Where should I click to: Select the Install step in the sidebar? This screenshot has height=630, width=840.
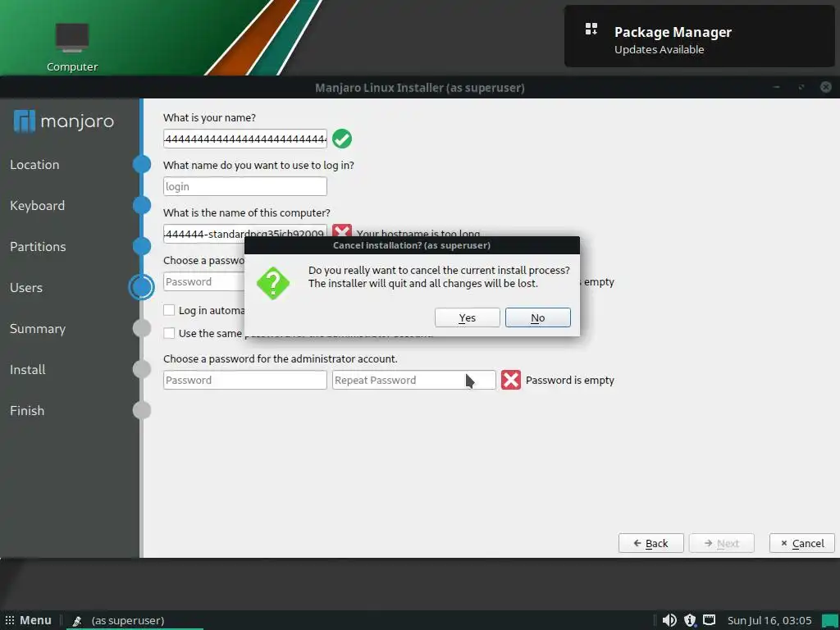click(28, 370)
